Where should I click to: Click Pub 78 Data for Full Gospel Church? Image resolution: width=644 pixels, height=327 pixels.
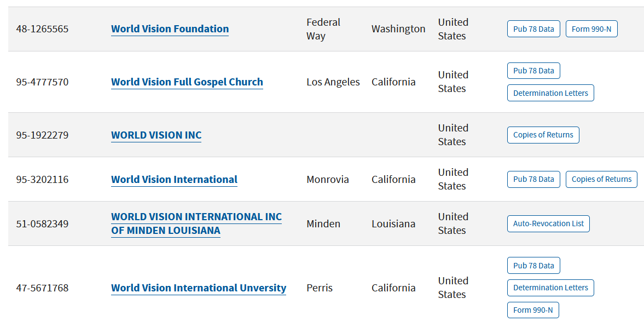533,71
